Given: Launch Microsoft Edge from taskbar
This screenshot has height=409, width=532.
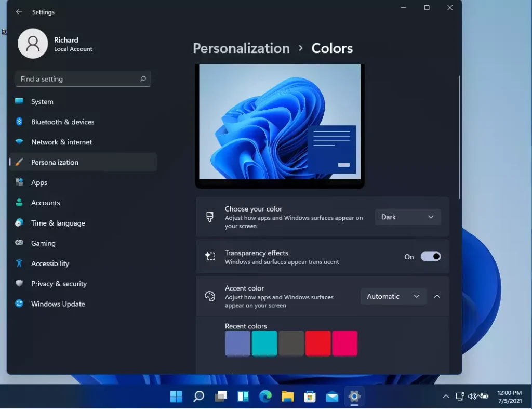Looking at the screenshot, I should click(265, 396).
